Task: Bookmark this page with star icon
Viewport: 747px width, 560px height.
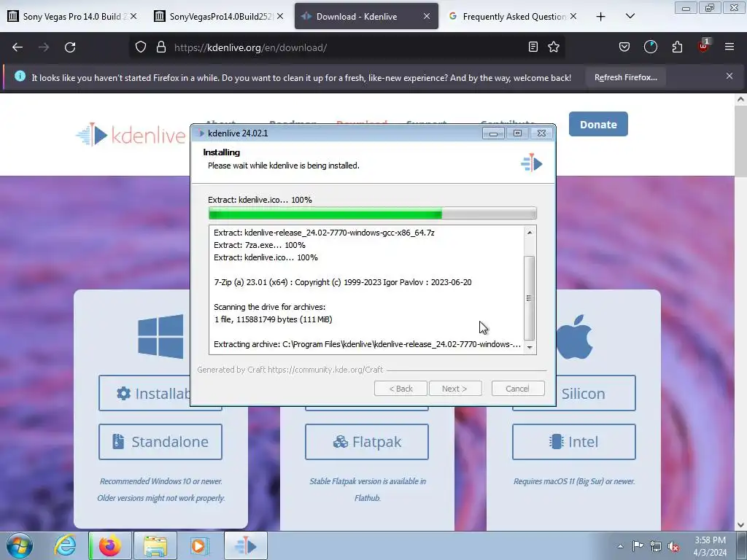Action: tap(554, 47)
